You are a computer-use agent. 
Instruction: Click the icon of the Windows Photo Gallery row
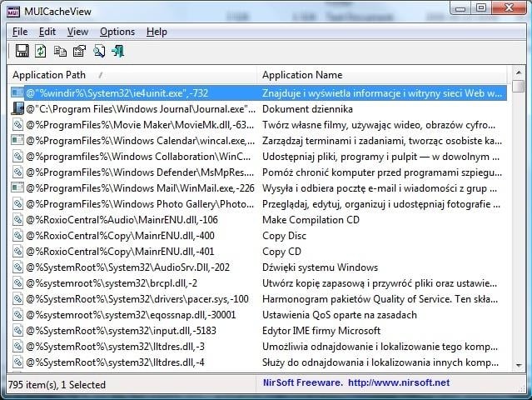pos(17,203)
